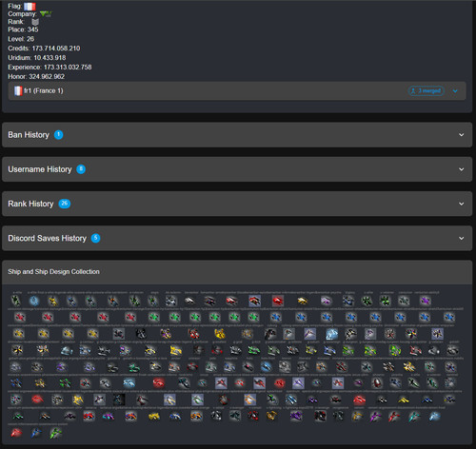
Task: Expand the fr1 (France 1) server dropdown chevron
Action: pos(455,91)
